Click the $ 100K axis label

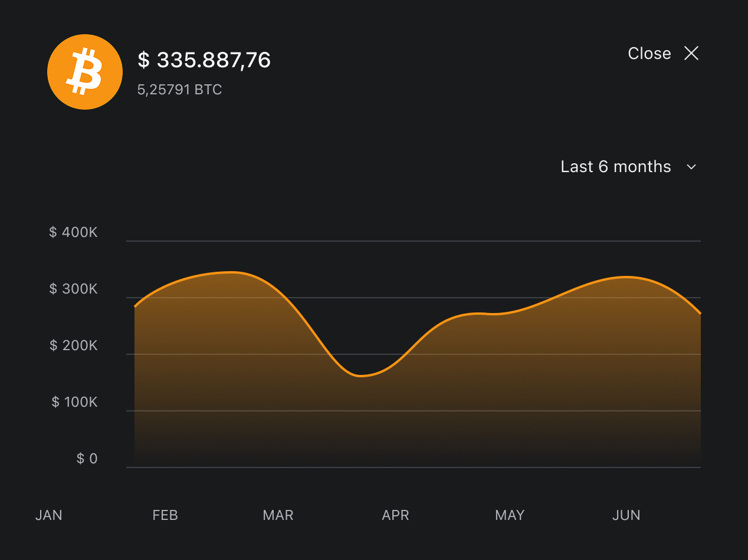(x=74, y=402)
